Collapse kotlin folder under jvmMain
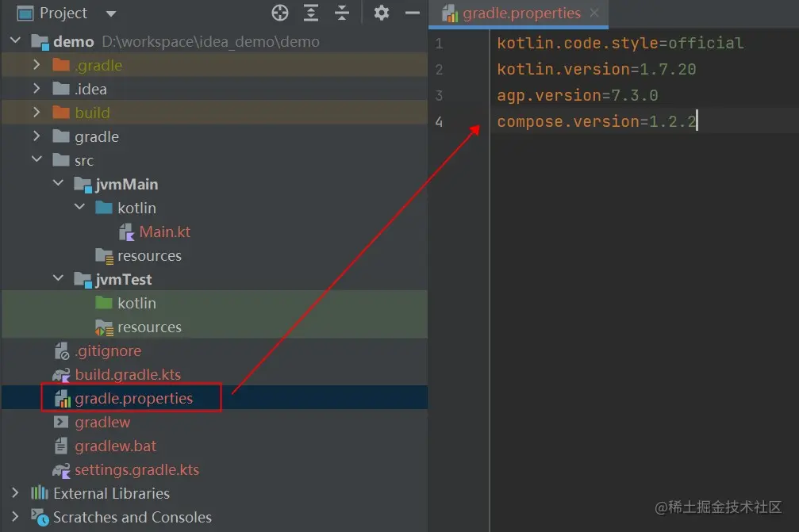799x532 pixels. [79, 207]
